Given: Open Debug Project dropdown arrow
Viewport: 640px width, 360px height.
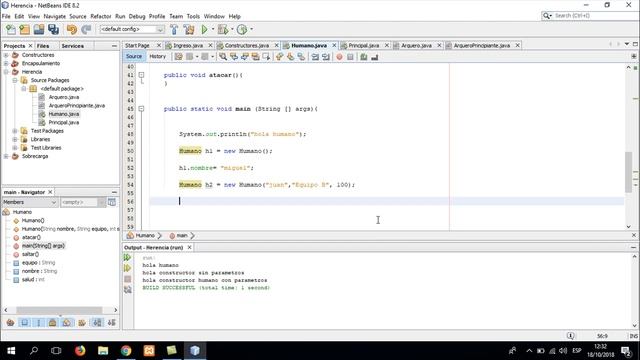Looking at the screenshot, I should [232, 29].
